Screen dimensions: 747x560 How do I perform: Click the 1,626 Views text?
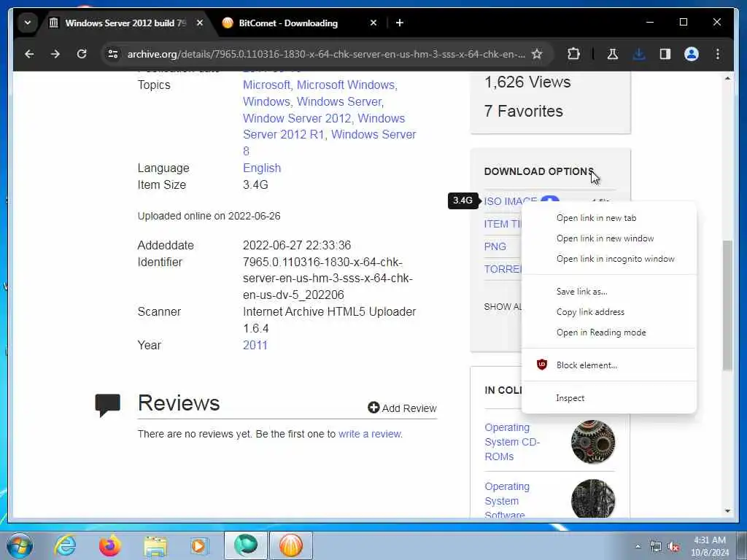coord(527,82)
